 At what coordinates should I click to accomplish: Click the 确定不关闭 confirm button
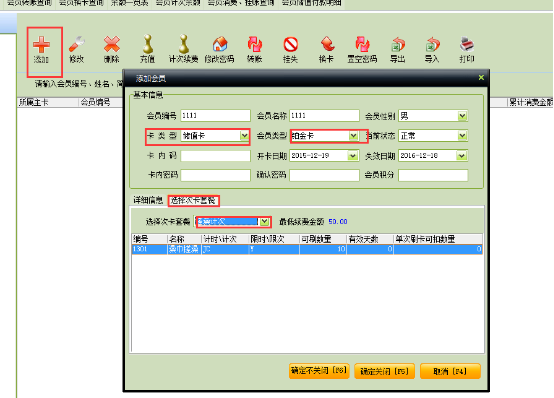pos(319,371)
